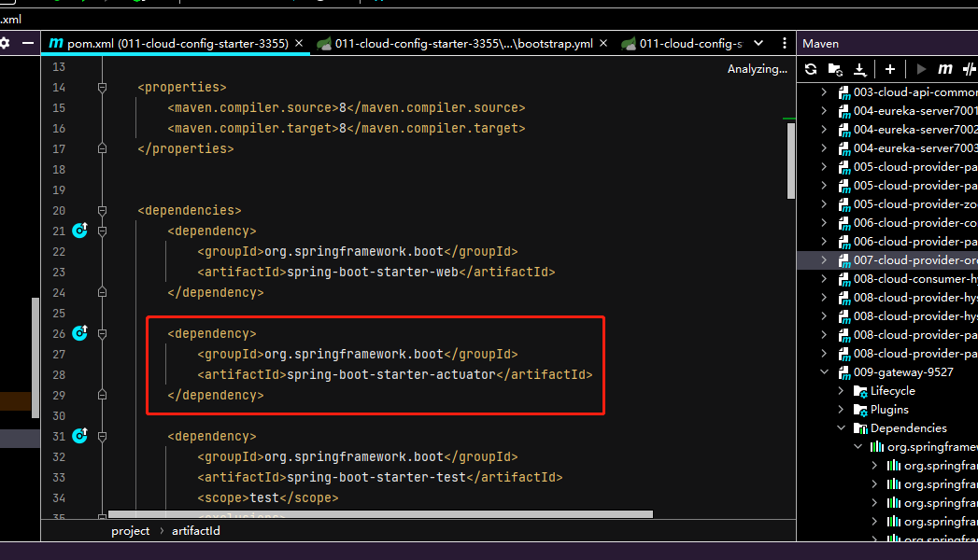Download sources and documentation icon
This screenshot has height=560, width=978.
tap(859, 69)
